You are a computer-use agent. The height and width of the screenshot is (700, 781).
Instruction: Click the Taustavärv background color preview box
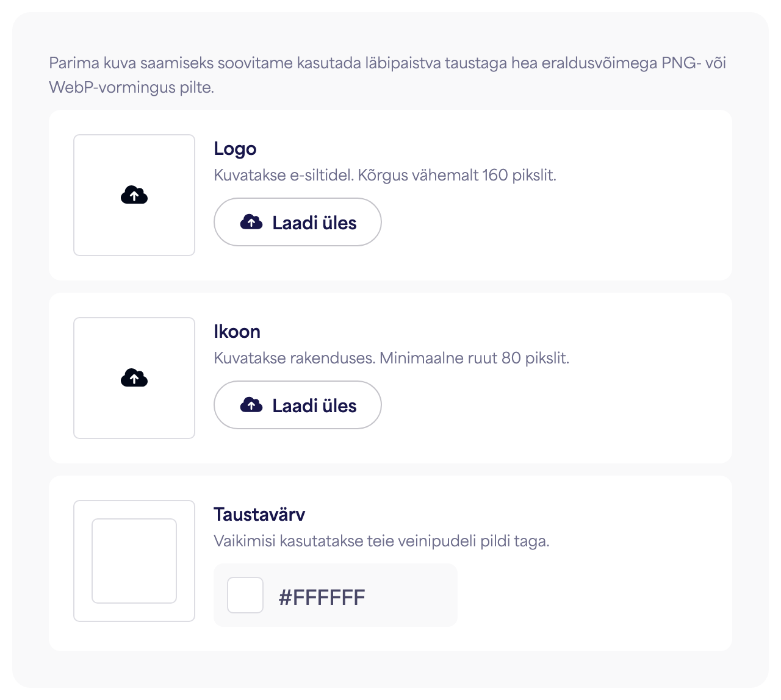click(134, 561)
